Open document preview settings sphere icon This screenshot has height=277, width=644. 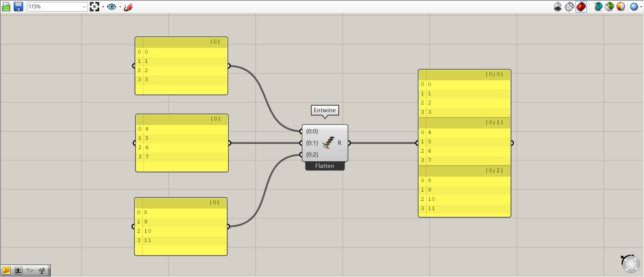click(x=621, y=6)
